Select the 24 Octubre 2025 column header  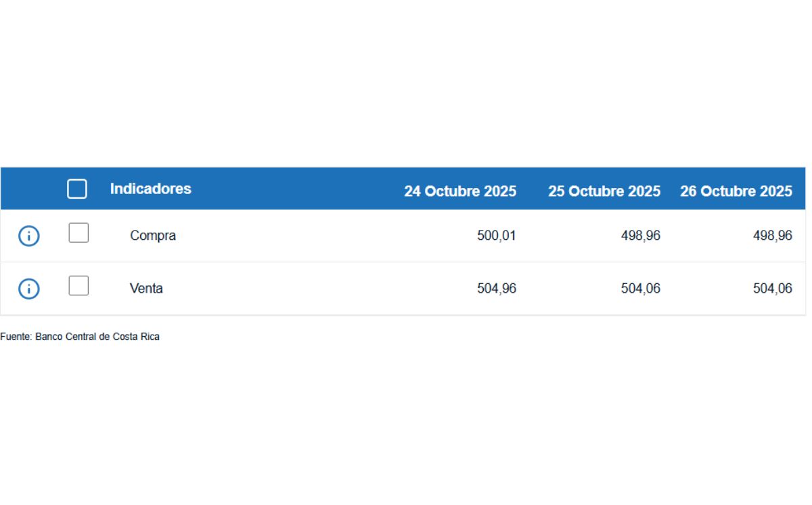(460, 191)
